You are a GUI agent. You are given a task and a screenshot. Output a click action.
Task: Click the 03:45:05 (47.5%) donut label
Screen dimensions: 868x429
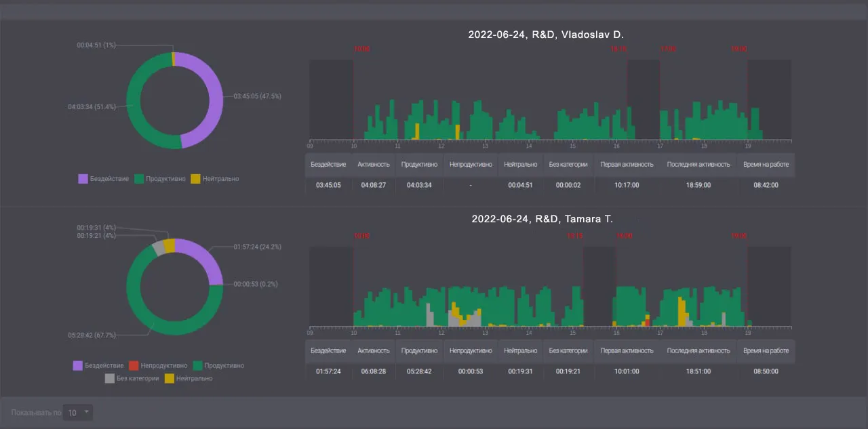(x=257, y=96)
